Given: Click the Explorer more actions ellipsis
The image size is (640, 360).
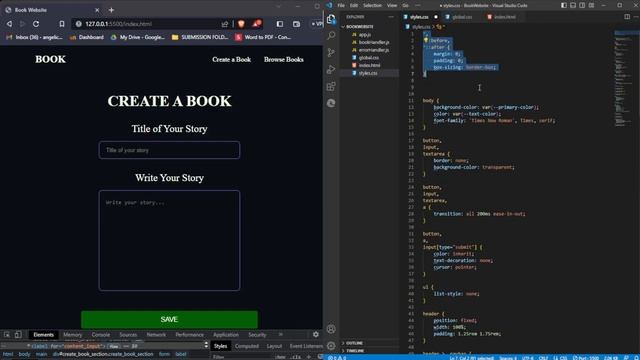Looking at the screenshot, I should (391, 17).
